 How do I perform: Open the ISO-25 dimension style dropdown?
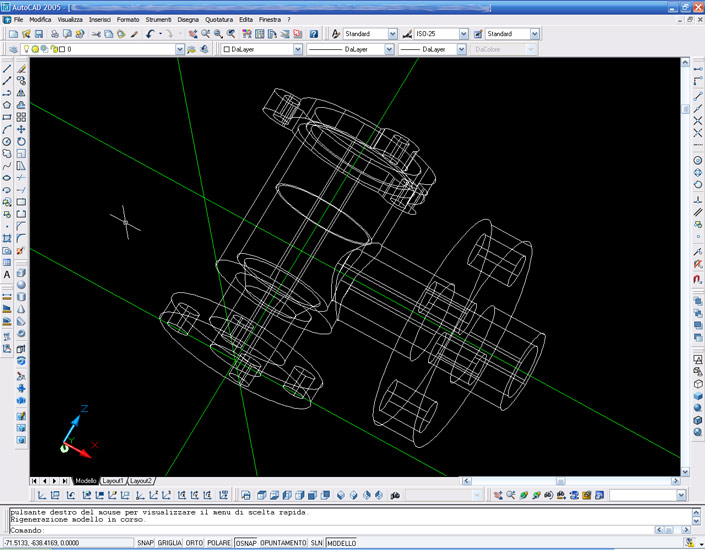(463, 34)
